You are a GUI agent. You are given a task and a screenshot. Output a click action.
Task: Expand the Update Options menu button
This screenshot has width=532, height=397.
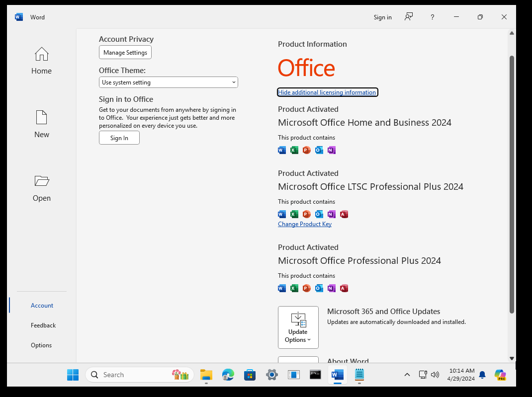pos(298,327)
